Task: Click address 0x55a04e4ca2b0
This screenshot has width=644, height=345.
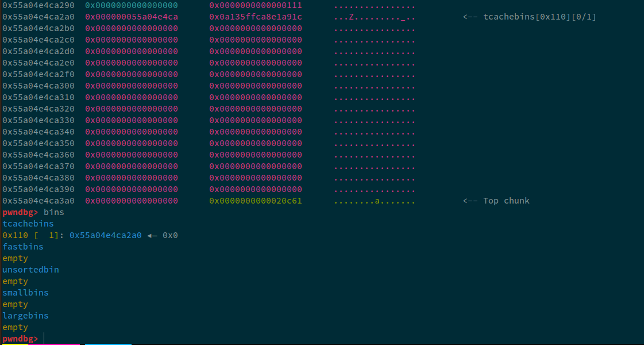Action: click(38, 29)
